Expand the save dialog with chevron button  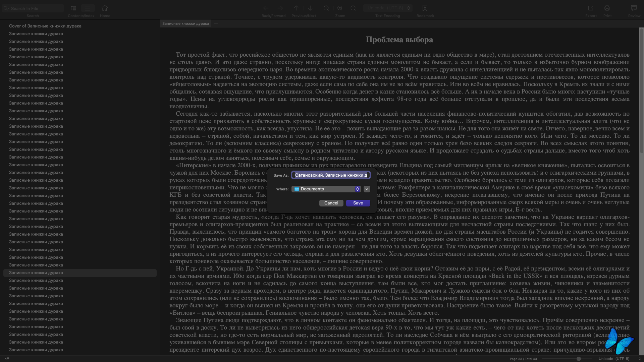point(367,189)
